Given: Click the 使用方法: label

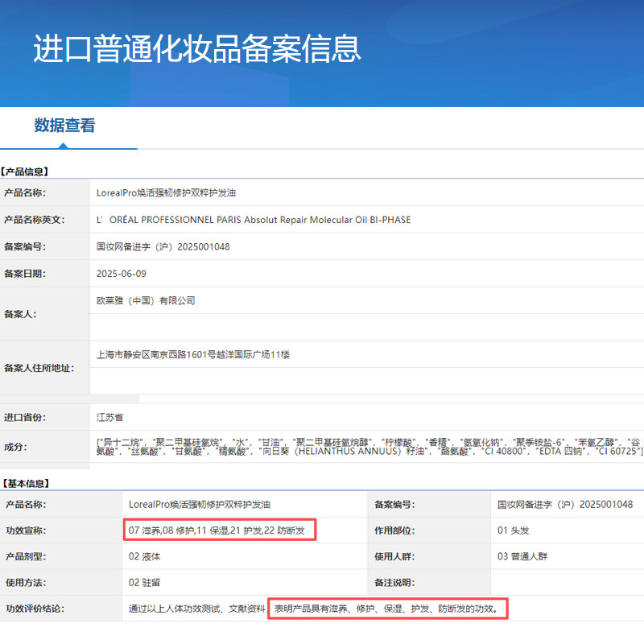Looking at the screenshot, I should (26, 582).
